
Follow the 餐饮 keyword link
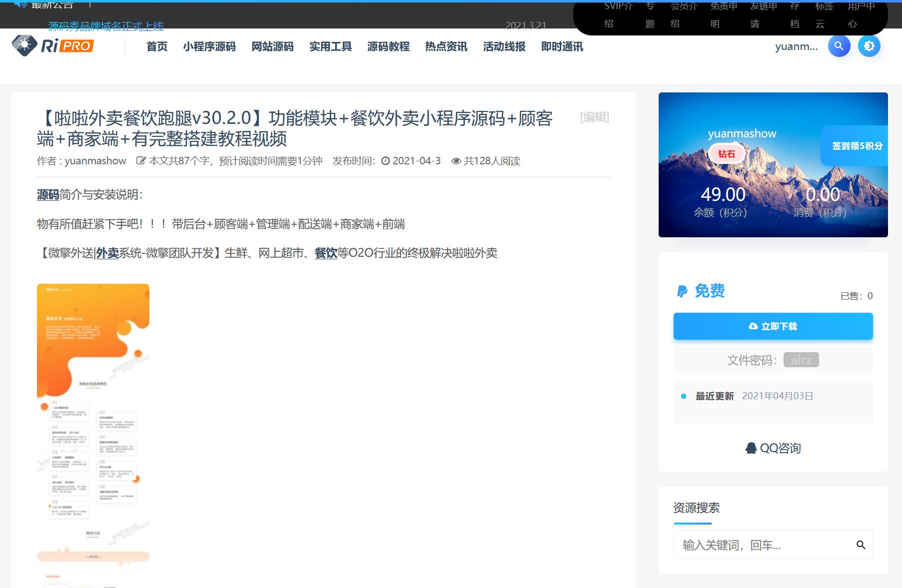pos(326,253)
